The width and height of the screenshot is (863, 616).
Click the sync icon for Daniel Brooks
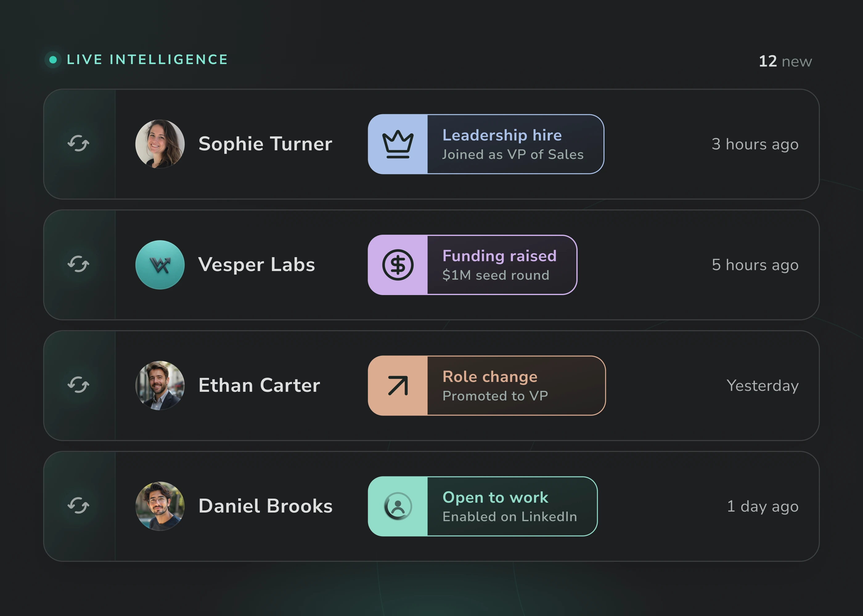click(79, 506)
